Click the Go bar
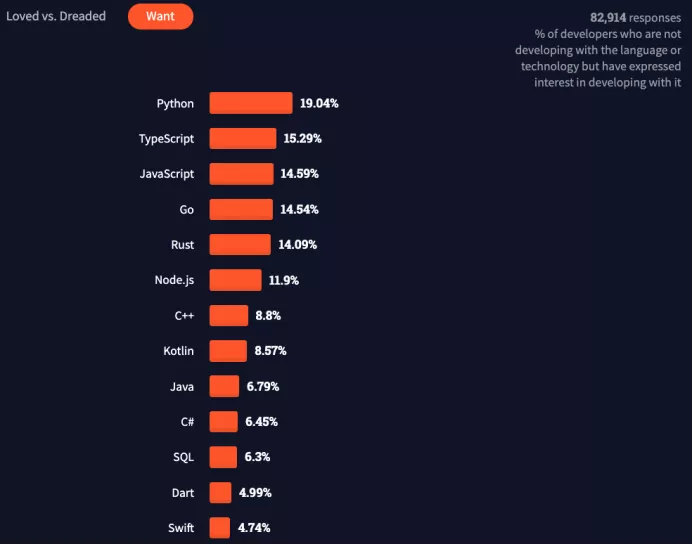 (241, 209)
